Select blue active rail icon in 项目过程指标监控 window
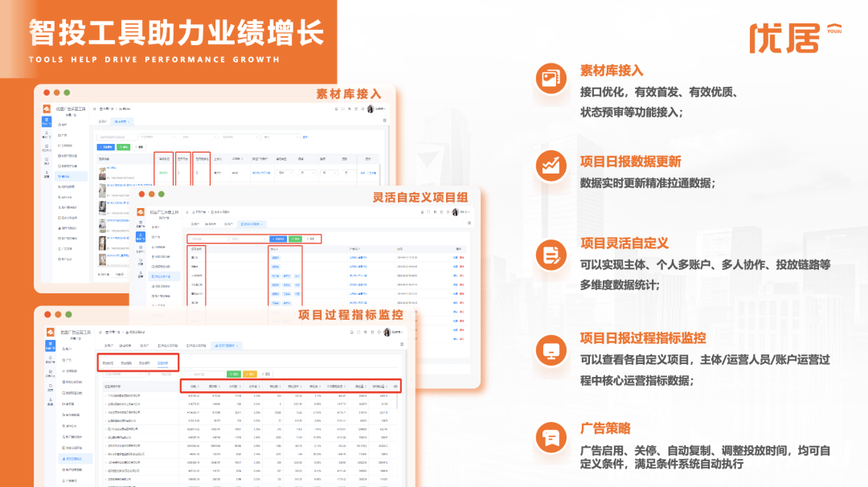The width and height of the screenshot is (868, 487). pos(50,346)
